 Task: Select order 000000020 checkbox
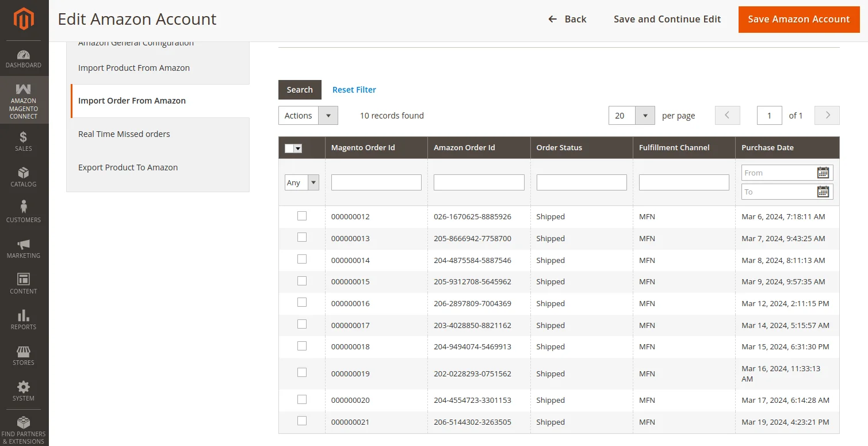[x=302, y=399]
